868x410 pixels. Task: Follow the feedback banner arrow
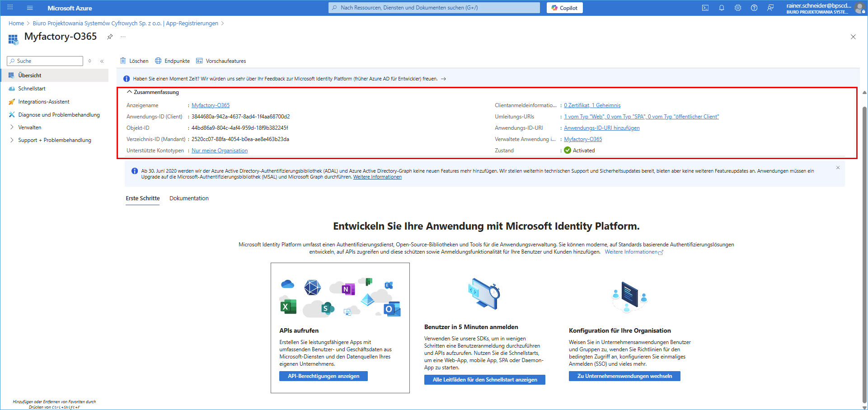click(444, 79)
